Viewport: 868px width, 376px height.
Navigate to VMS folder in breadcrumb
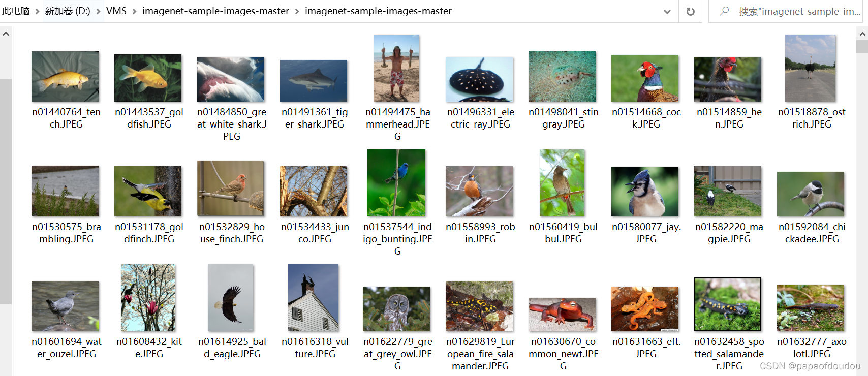[116, 11]
